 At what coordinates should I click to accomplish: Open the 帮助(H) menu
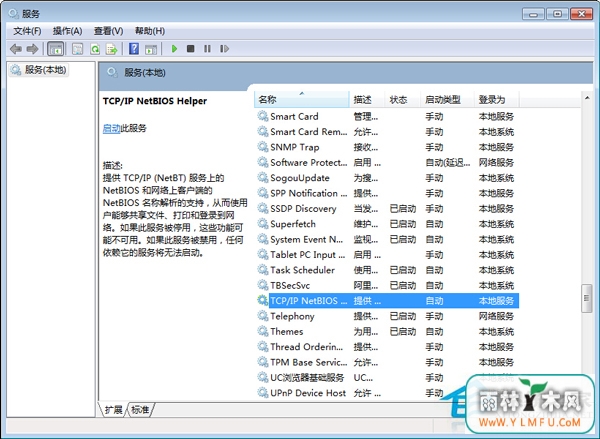pos(150,31)
